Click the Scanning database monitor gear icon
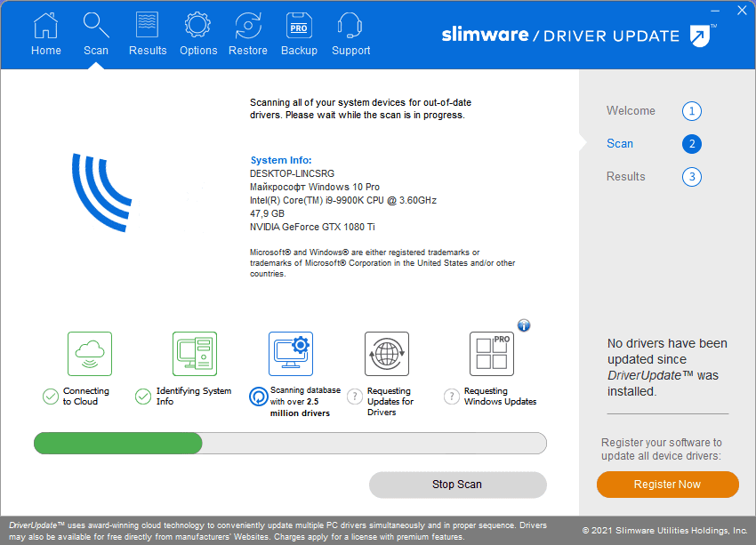Viewport: 756px width, 545px height. click(x=291, y=354)
